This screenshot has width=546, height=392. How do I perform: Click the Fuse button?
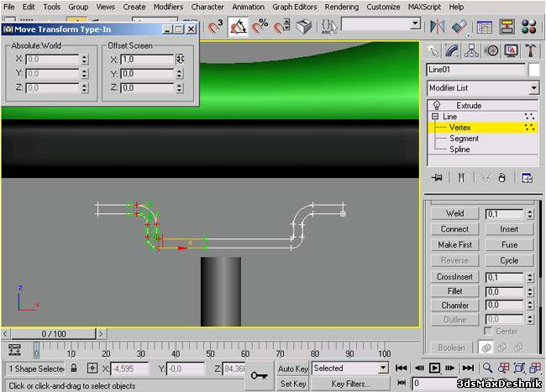point(509,244)
